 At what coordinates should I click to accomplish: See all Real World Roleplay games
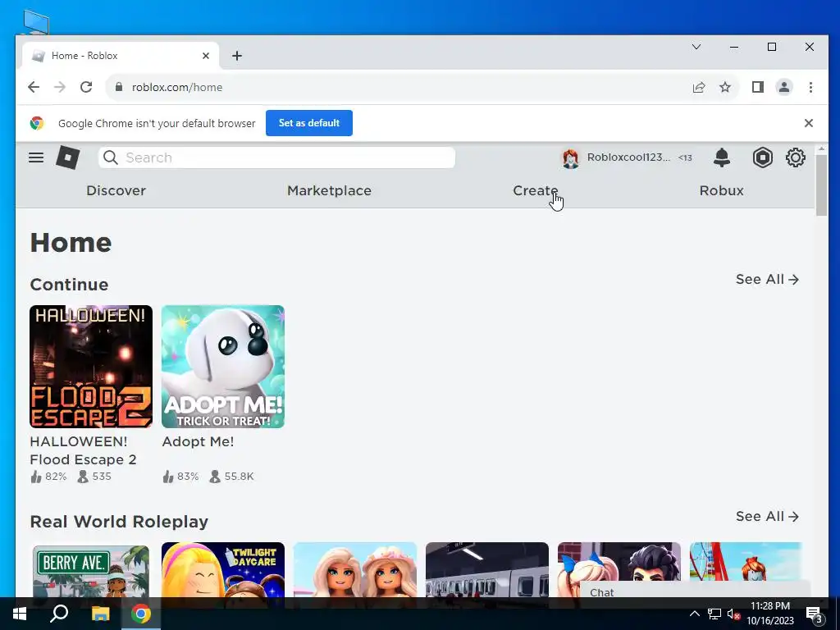767,516
